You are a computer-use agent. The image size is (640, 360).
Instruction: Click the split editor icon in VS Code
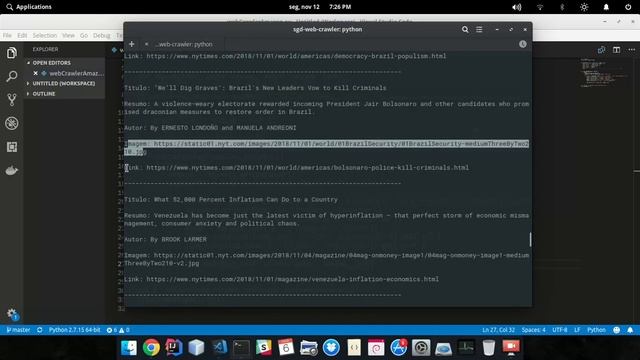(x=616, y=50)
